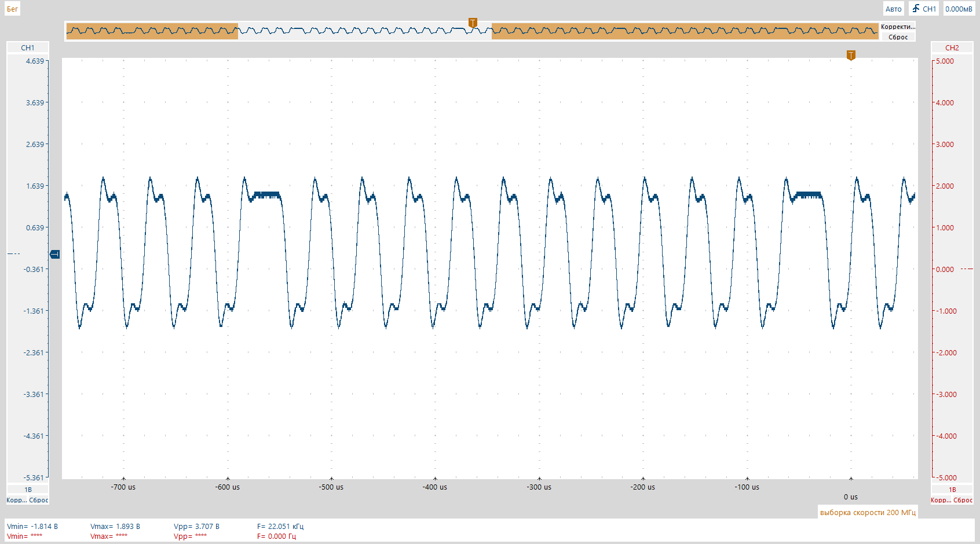Viewport: 980px width, 544px height.
Task: Click the Бег run status button
Action: point(12,9)
